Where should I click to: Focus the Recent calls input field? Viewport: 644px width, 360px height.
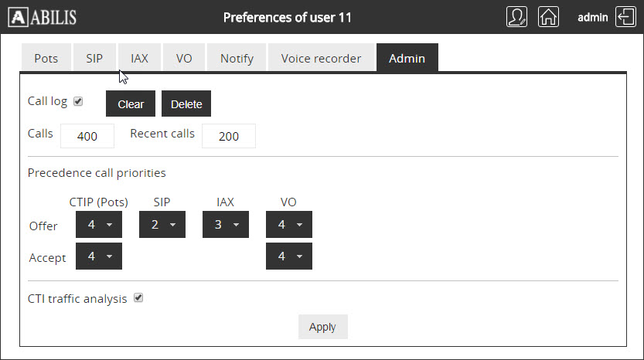229,136
